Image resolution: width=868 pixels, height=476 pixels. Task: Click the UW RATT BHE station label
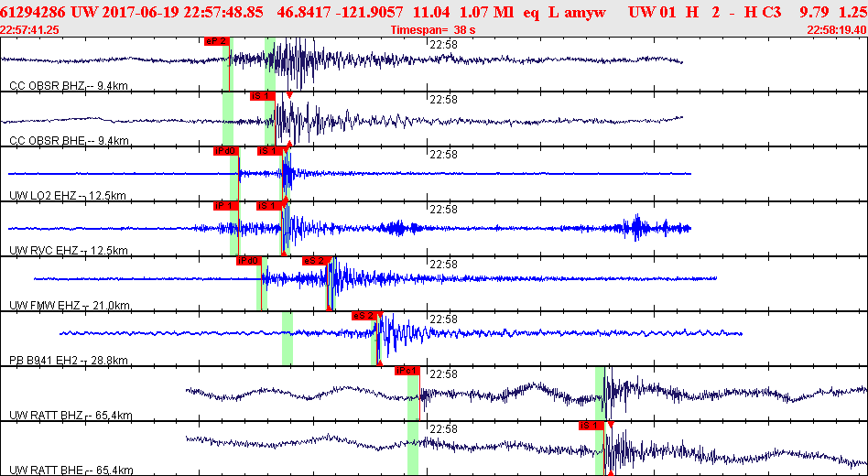point(71,470)
